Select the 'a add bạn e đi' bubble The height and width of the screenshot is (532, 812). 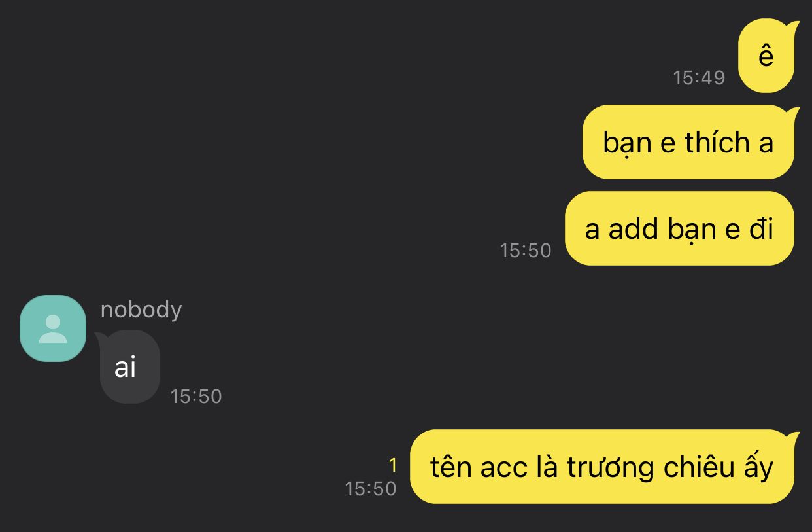[680, 228]
